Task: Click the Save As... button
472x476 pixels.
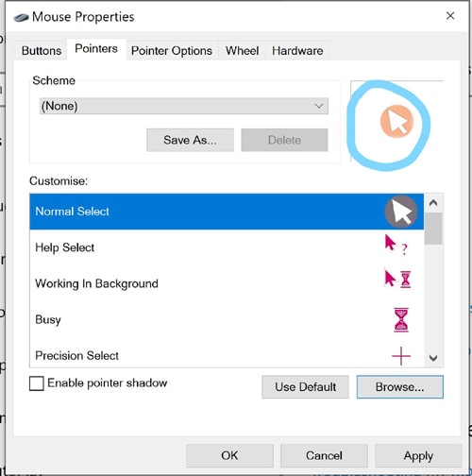Action: click(x=190, y=140)
